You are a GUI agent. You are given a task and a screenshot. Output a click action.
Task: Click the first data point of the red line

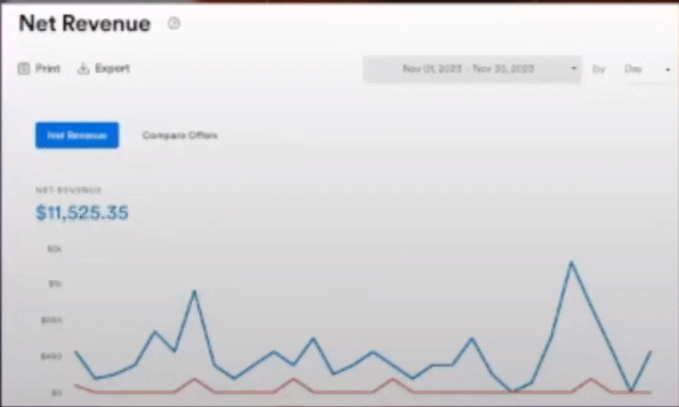click(76, 385)
